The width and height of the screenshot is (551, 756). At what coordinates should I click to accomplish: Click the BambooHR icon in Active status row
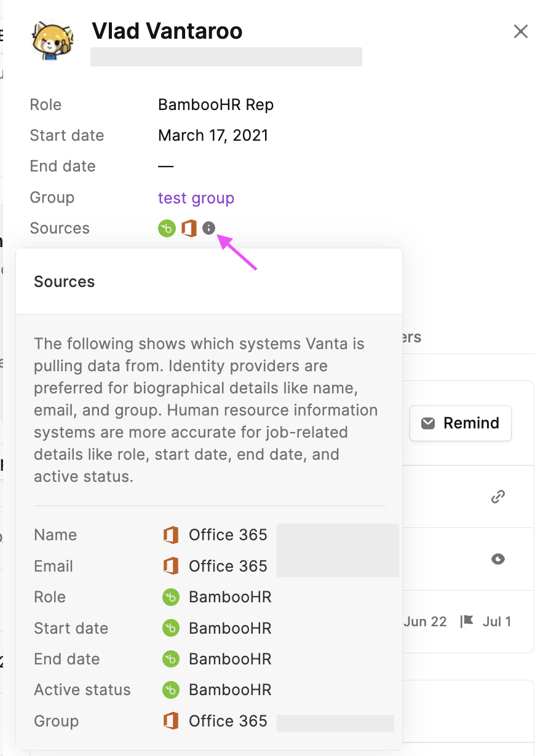(170, 690)
